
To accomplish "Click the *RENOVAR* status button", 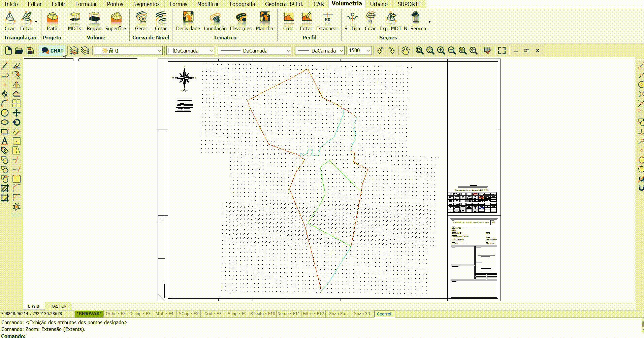I will click(89, 314).
